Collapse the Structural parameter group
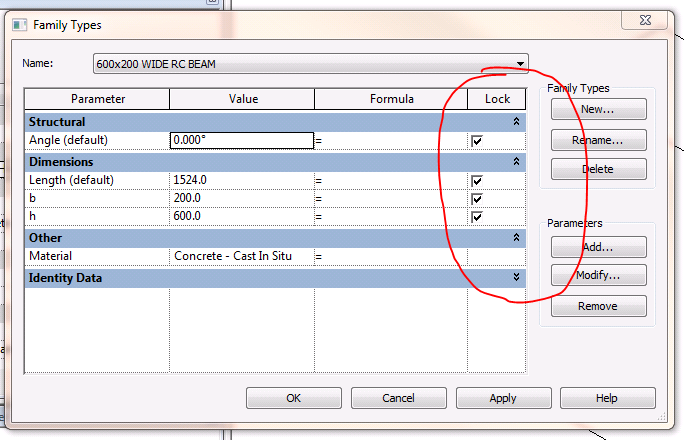This screenshot has width=684, height=440. [516, 121]
